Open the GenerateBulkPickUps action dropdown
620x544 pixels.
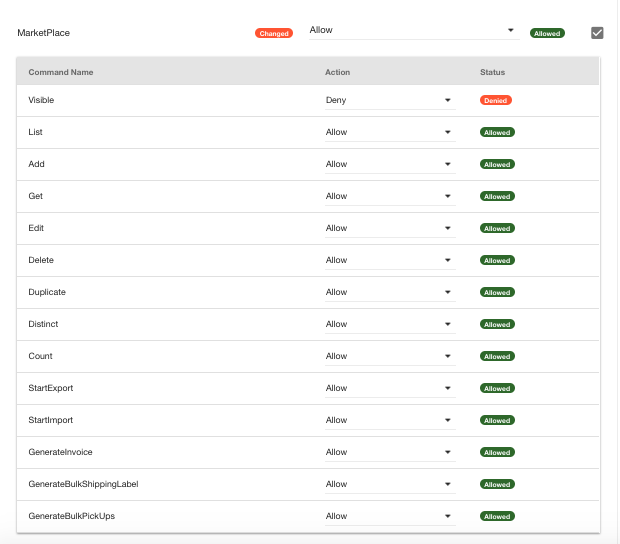tap(390, 516)
